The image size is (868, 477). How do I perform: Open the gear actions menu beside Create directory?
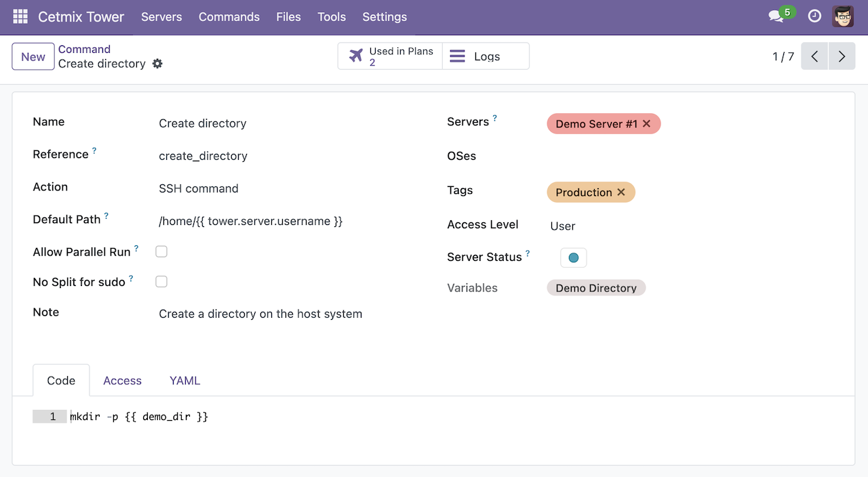[157, 64]
